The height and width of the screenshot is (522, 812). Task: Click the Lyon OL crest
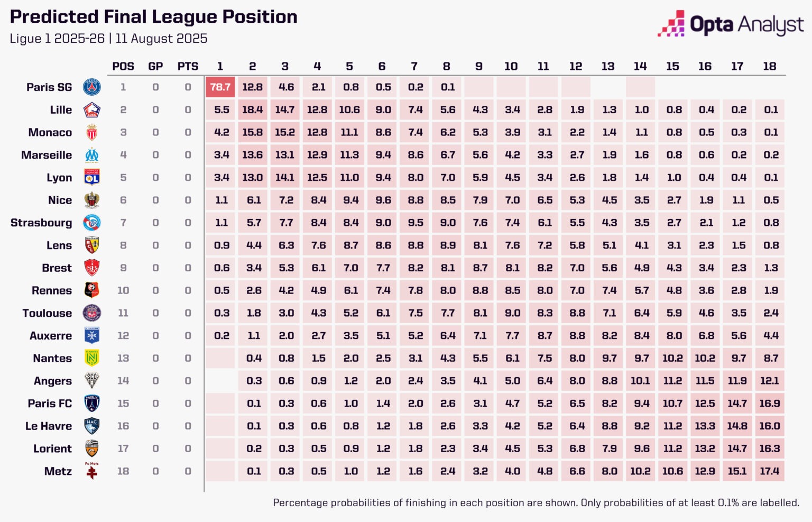92,177
